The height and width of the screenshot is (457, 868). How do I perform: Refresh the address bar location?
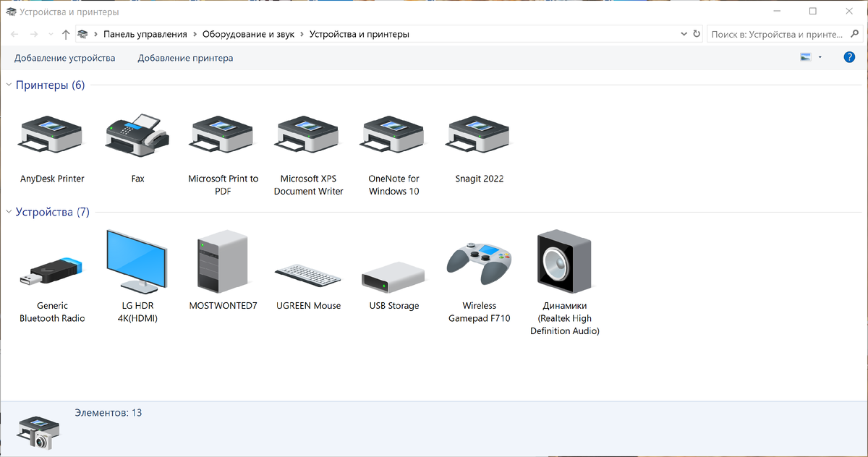pyautogui.click(x=697, y=34)
